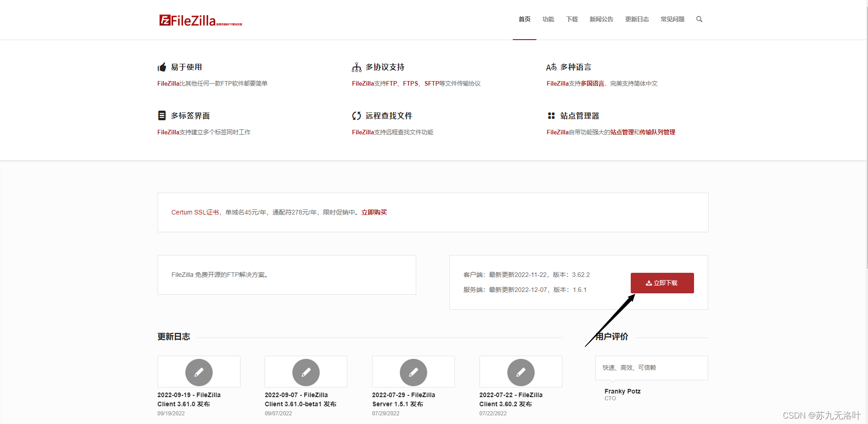Viewport: 868px width, 424px height.
Task: Click the 多国语言 link
Action: (x=592, y=83)
